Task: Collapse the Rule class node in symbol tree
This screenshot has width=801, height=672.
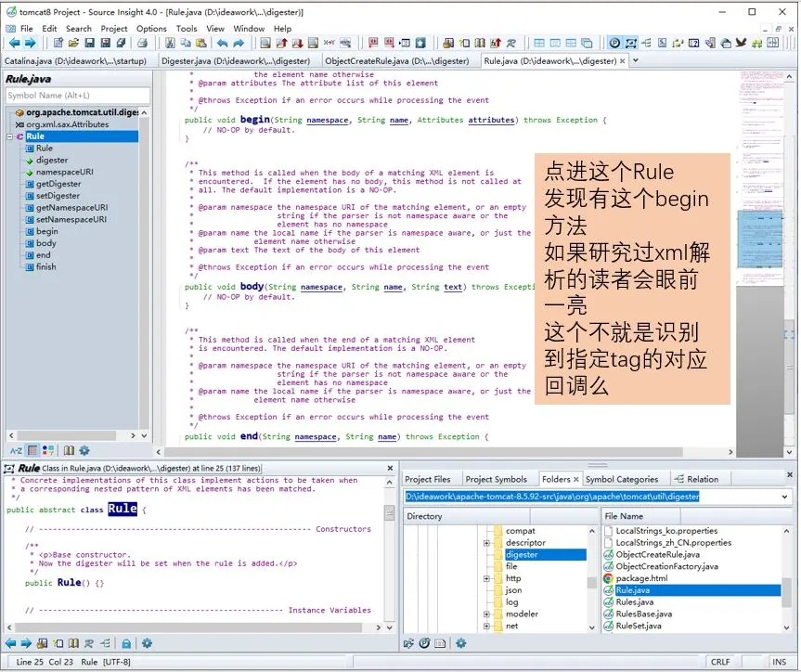Action: 9,136
